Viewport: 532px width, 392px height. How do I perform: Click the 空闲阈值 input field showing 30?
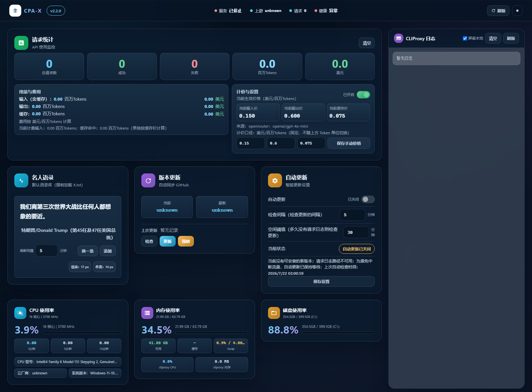coord(356,232)
